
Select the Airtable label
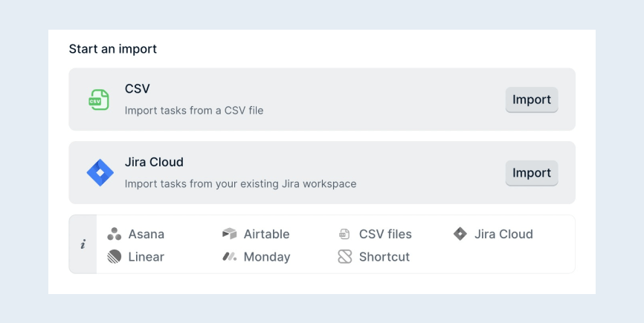[266, 234]
